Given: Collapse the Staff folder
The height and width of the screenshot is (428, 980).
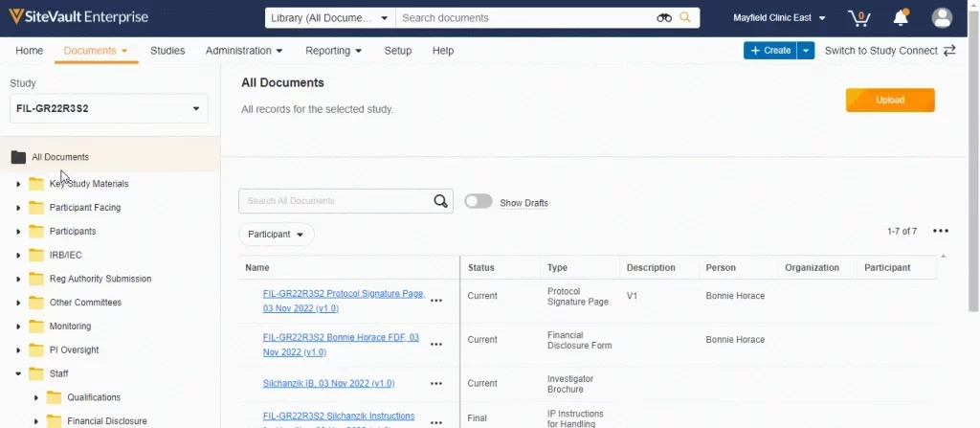Looking at the screenshot, I should pyautogui.click(x=18, y=374).
